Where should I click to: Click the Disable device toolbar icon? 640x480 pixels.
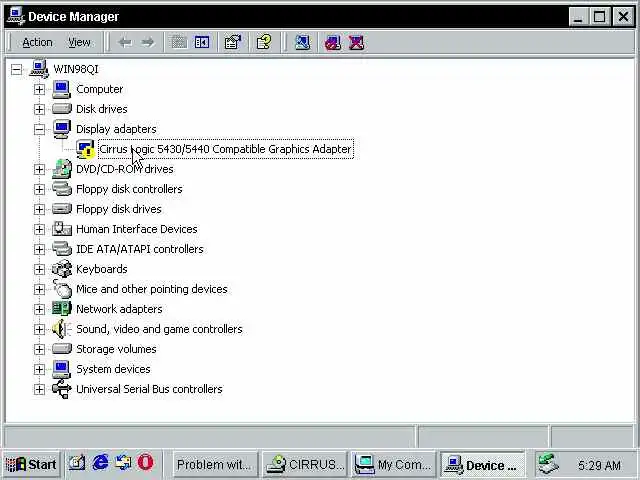point(333,42)
